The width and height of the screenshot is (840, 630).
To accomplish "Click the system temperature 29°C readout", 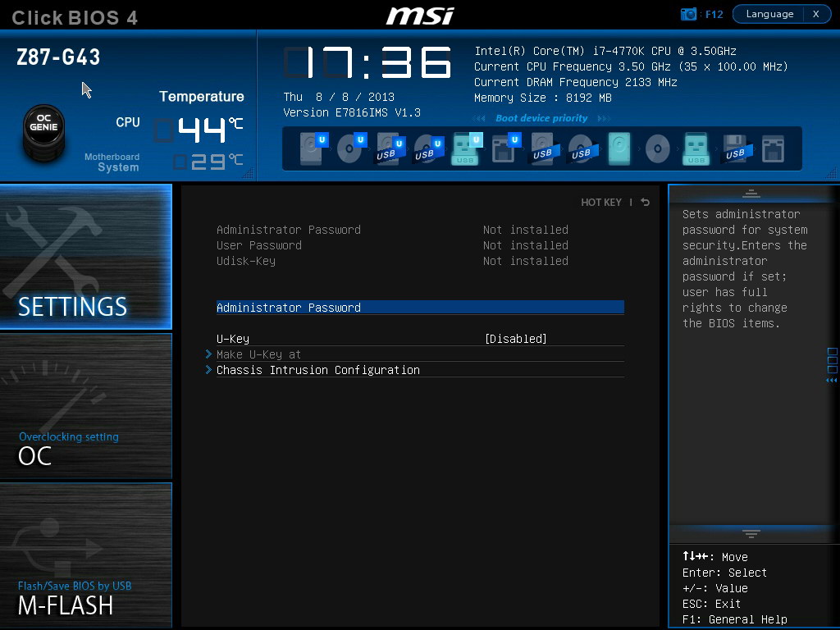I will tap(208, 162).
